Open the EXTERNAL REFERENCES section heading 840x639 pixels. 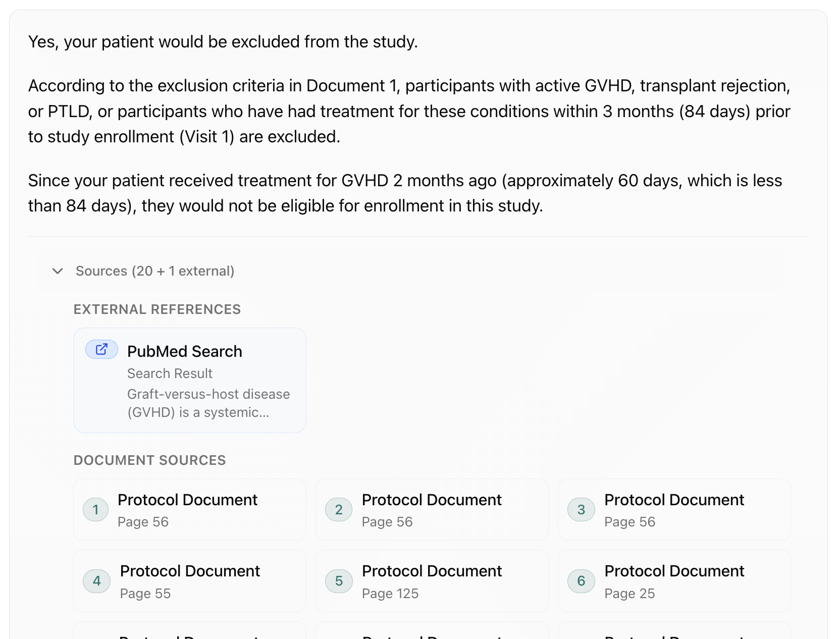pyautogui.click(x=157, y=309)
